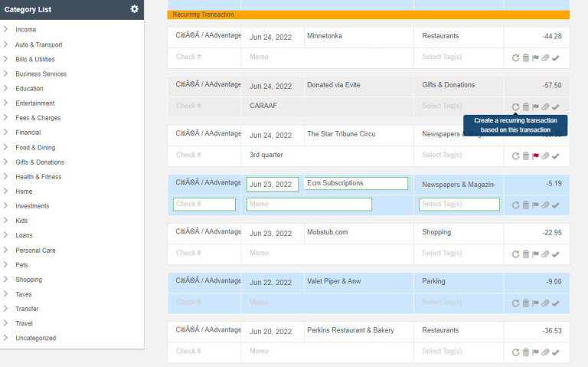Image resolution: width=588 pixels, height=367 pixels.
Task: Click amount -22.95 on Mobstub.com row
Action: pos(551,233)
